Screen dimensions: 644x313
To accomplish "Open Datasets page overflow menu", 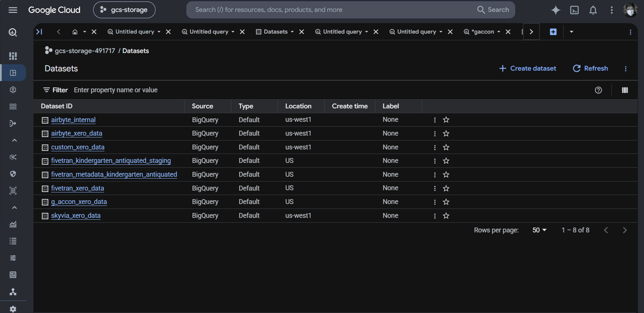I will pyautogui.click(x=626, y=69).
